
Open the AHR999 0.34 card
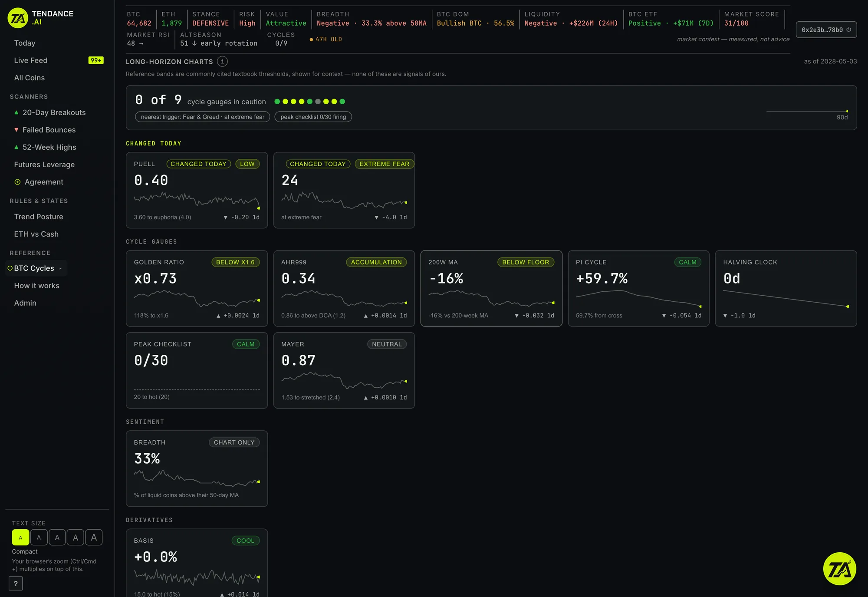[x=344, y=288]
